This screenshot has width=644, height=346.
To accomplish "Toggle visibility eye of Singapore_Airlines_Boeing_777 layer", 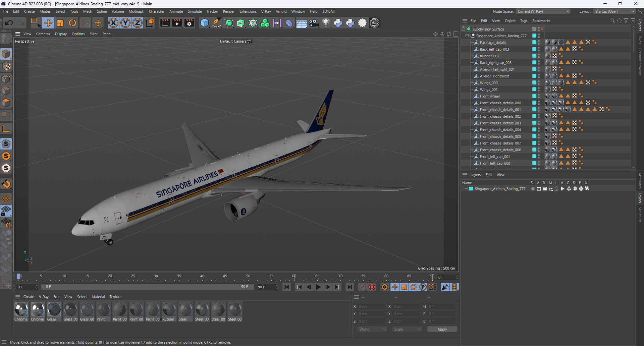I will tap(539, 189).
